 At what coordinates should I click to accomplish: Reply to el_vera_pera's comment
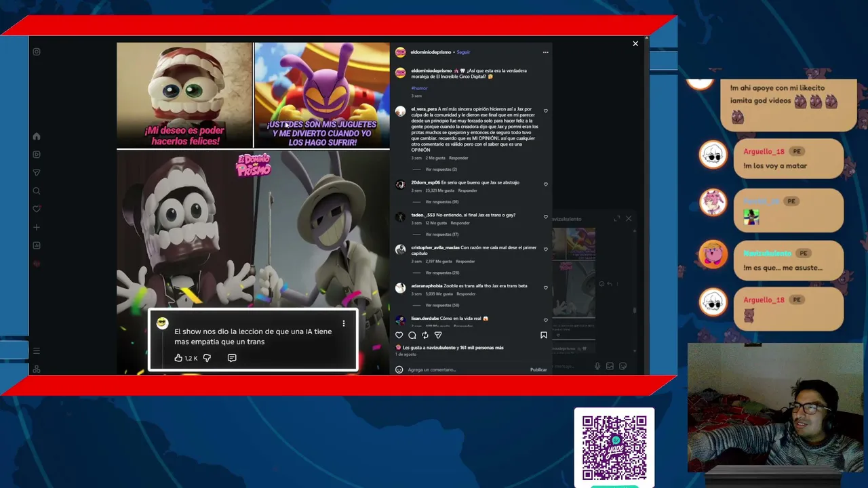(x=458, y=158)
